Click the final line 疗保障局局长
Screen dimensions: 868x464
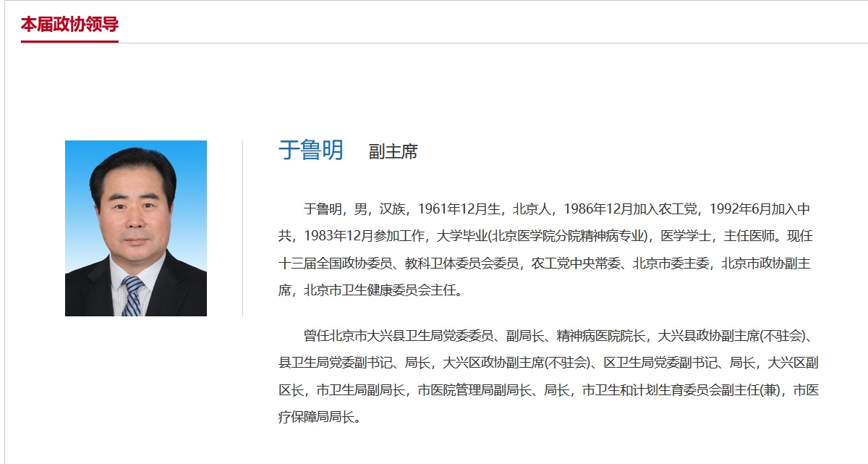319,418
